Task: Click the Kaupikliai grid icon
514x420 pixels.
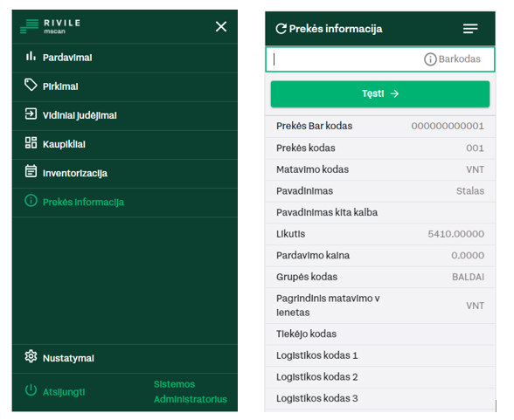Action: 31,143
